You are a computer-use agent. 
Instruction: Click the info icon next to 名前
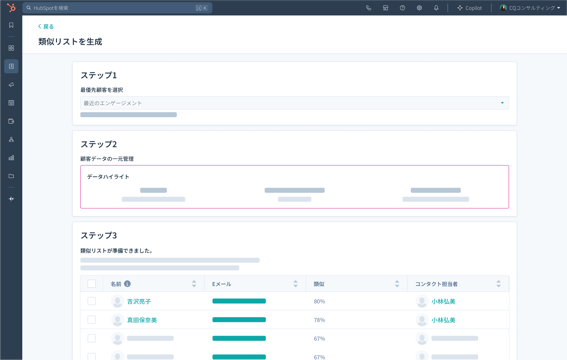click(127, 284)
